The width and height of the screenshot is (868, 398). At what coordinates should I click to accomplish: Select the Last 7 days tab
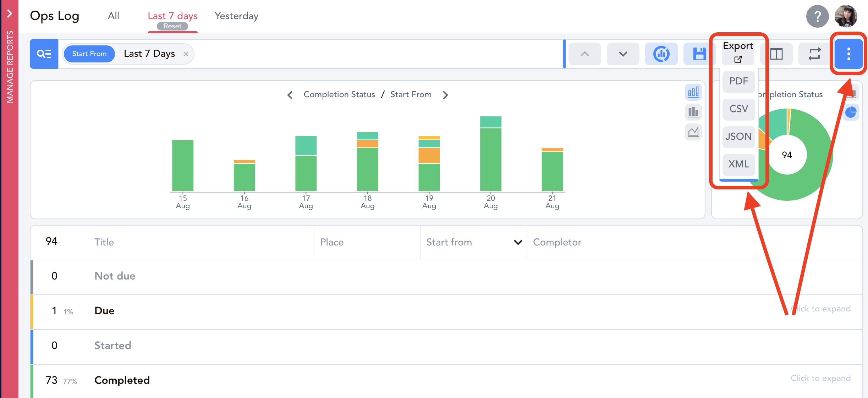pyautogui.click(x=172, y=16)
